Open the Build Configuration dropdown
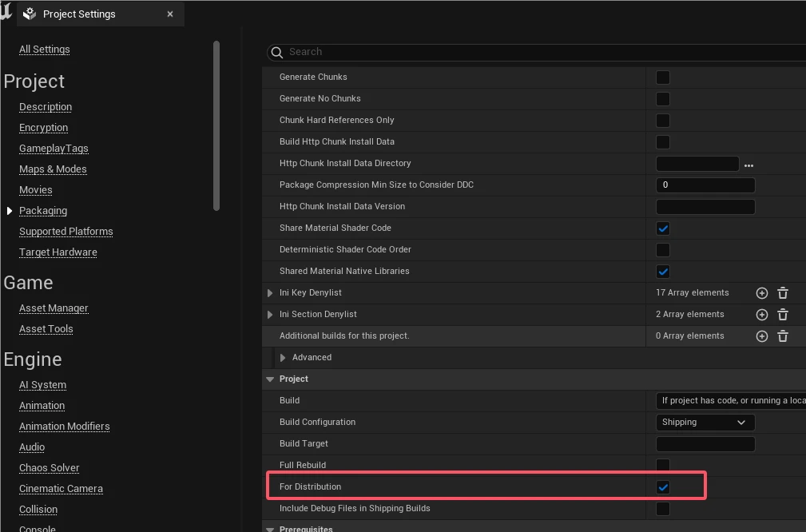 [x=705, y=422]
